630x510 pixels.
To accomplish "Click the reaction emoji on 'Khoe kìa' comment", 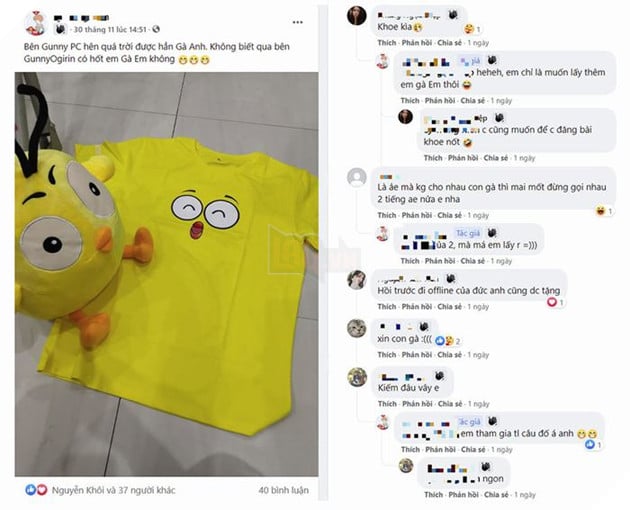I will pos(467,30).
